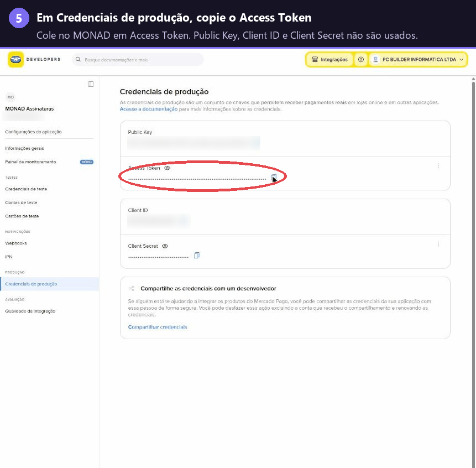
Task: Open the PC BUILDER INFORMATICA LTDA account dropdown
Action: point(418,60)
